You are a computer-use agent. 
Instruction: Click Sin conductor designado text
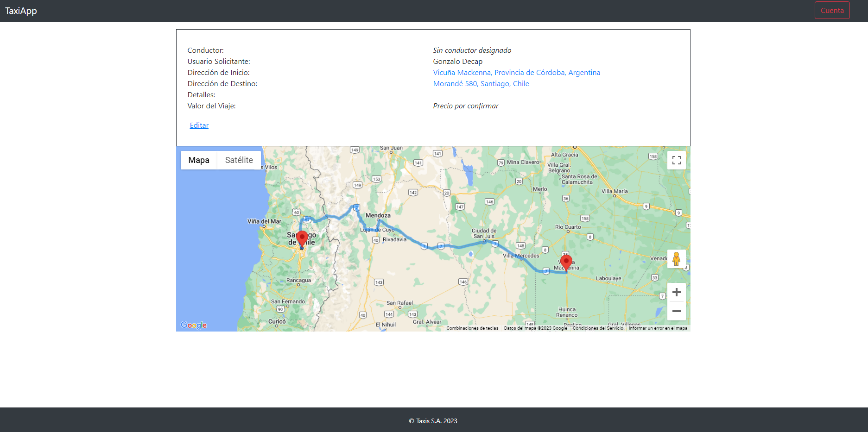[472, 50]
